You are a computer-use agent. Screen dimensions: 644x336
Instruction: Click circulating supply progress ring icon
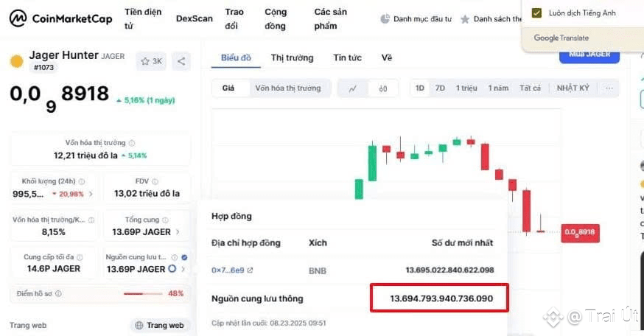pyautogui.click(x=172, y=269)
